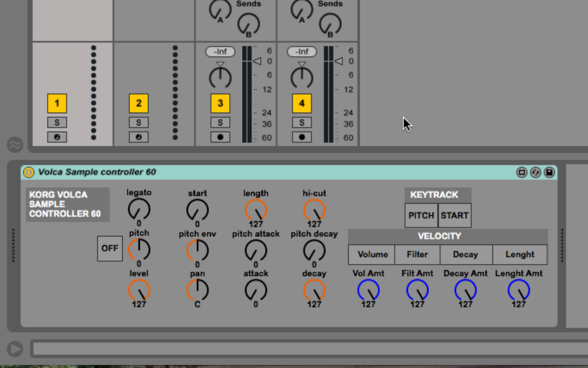588x368 pixels.
Task: Click the play triangle icon at bottom left
Action: pyautogui.click(x=15, y=349)
